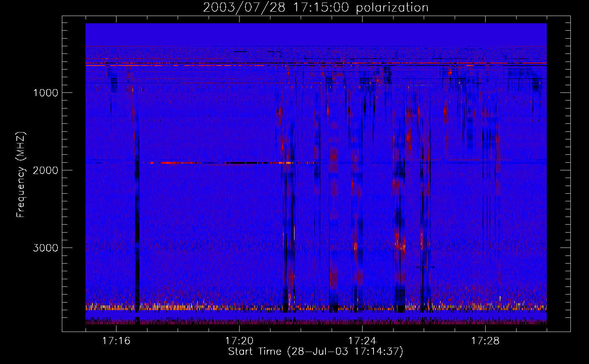Click the plot title '2003/07/28 17:15:00 polarization'
Image resolution: width=589 pixels, height=364 pixels.
[316, 8]
